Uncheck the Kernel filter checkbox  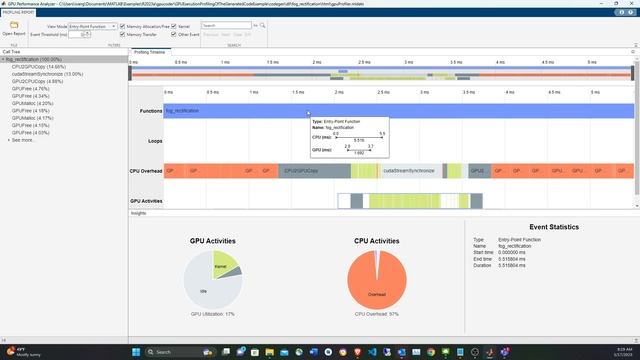174,26
